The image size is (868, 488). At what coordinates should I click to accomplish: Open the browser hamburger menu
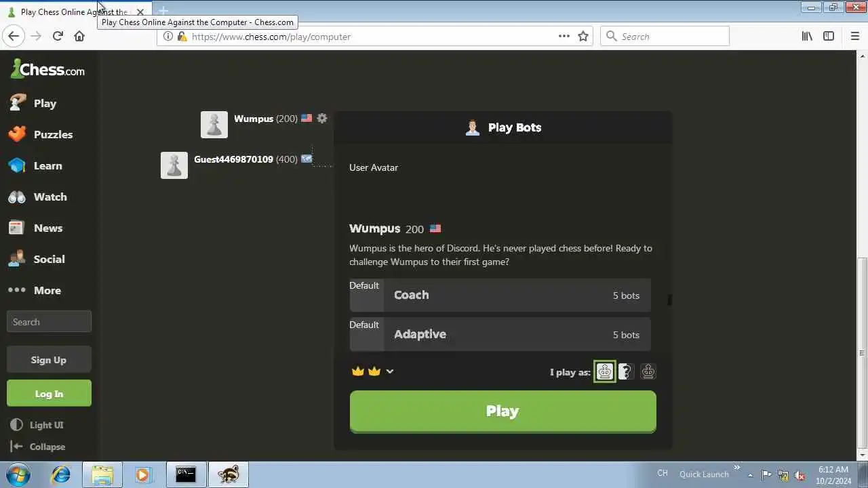(854, 37)
